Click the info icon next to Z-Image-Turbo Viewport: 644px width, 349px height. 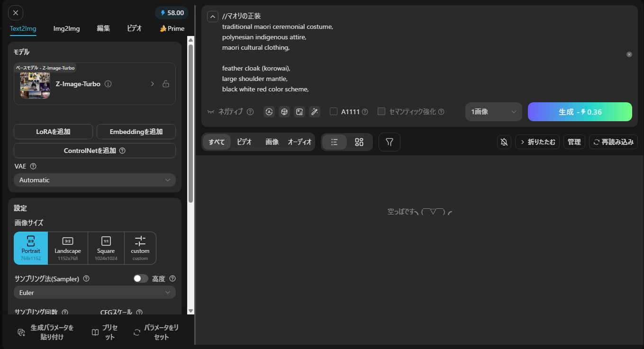coord(108,84)
